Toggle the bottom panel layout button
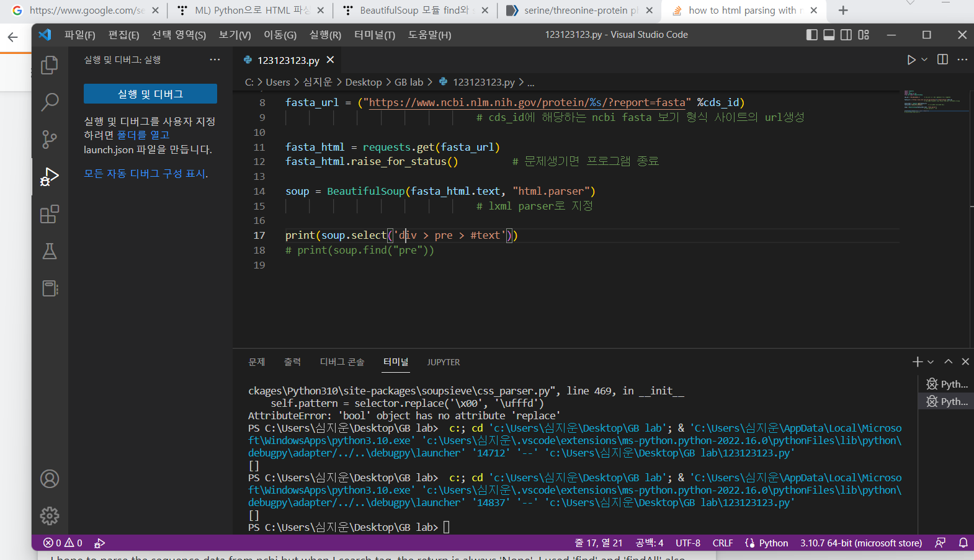 tap(829, 35)
